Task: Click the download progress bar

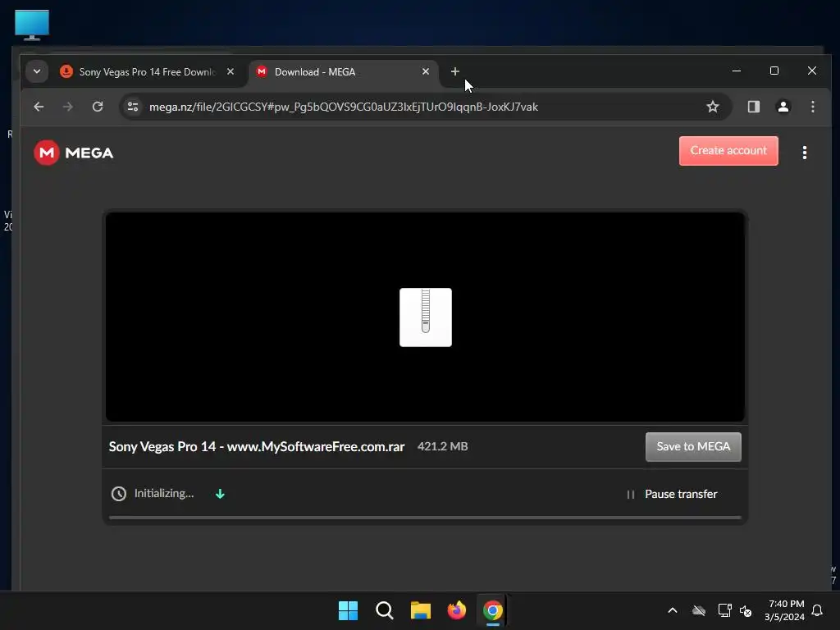Action: (x=425, y=518)
